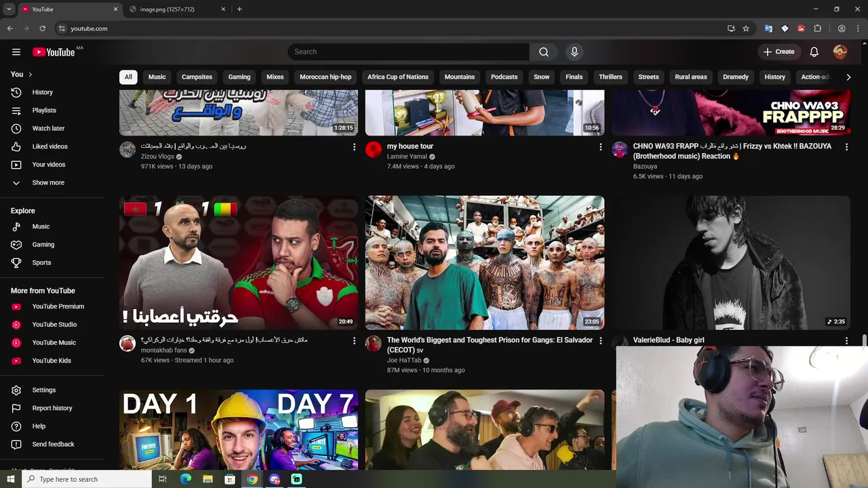Open Your videos
Viewport: 868px width, 488px height.
coord(49,165)
